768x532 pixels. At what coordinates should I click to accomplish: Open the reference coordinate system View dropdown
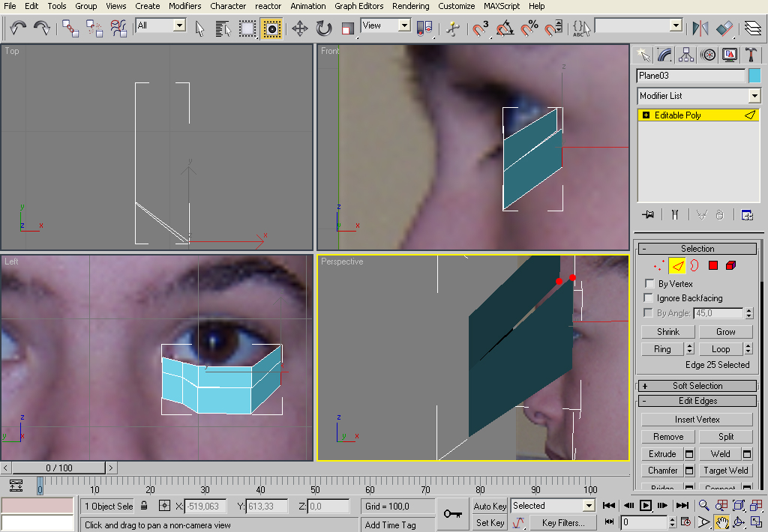click(x=386, y=25)
